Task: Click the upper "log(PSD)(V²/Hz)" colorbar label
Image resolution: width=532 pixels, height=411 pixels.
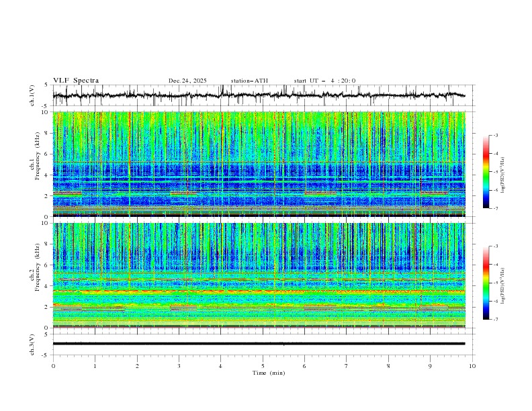Action: pos(503,175)
